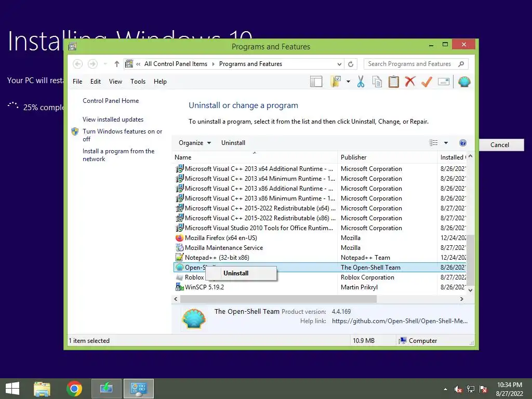Screen dimensions: 532x399
Task: Switch to the Windows setup taskbar item
Action: coord(107,389)
